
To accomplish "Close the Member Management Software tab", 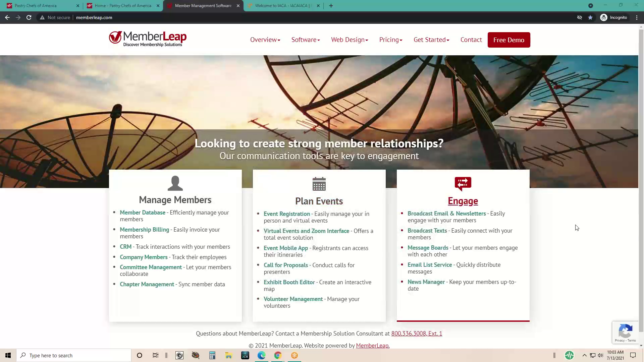I will 238,6.
